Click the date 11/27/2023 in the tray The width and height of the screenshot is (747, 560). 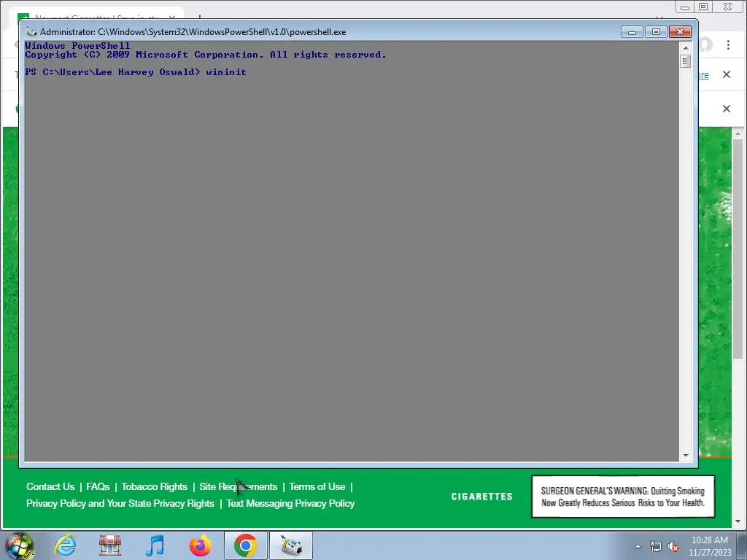709,553
